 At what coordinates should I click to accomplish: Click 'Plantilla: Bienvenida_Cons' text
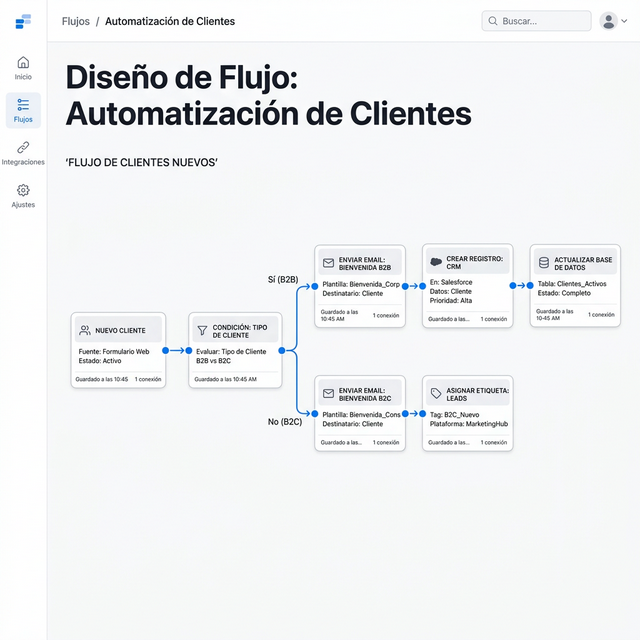[361, 415]
